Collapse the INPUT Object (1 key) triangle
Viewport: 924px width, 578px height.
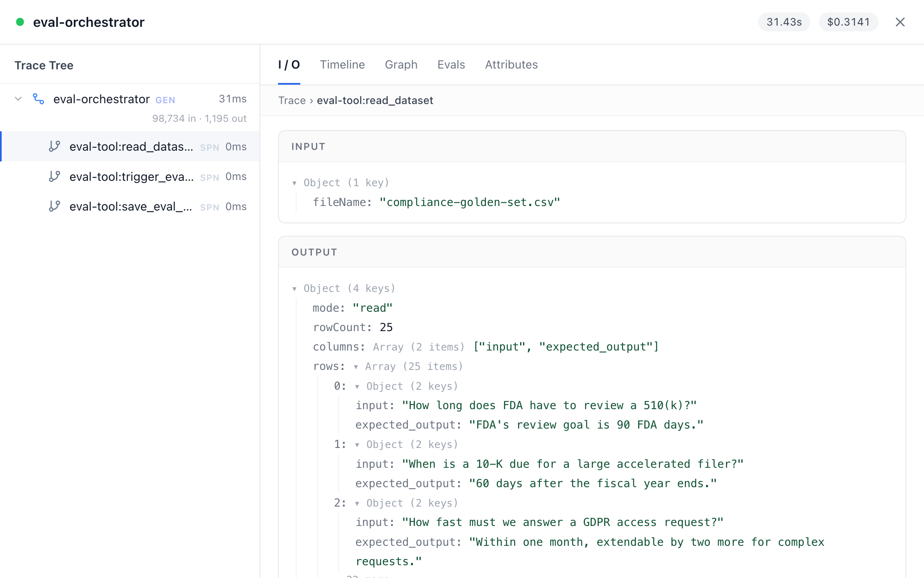point(295,183)
